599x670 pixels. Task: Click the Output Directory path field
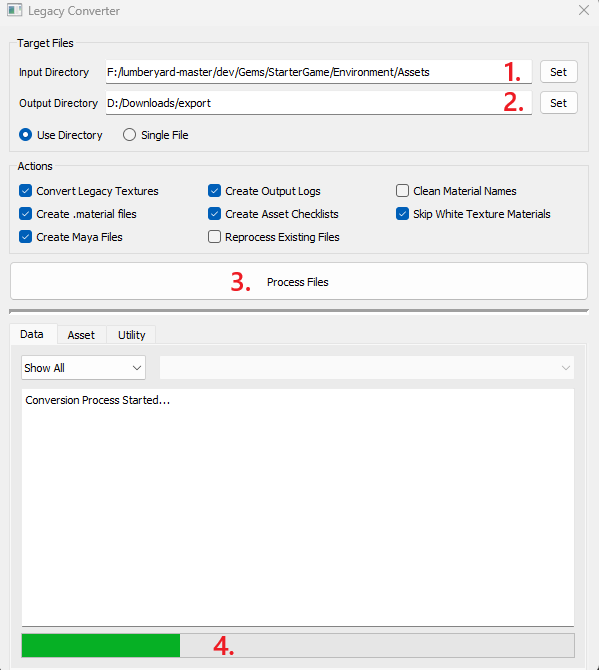(319, 103)
